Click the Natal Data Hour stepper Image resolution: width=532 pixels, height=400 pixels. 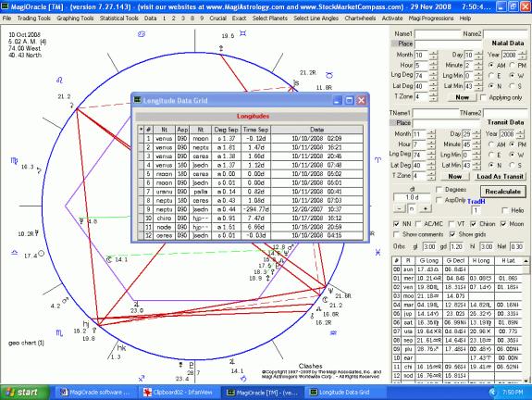pos(433,65)
